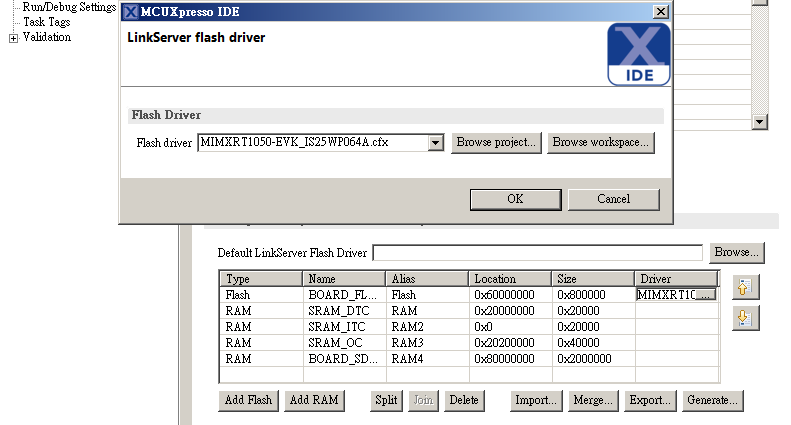
Task: Move selected memory row down
Action: click(745, 318)
